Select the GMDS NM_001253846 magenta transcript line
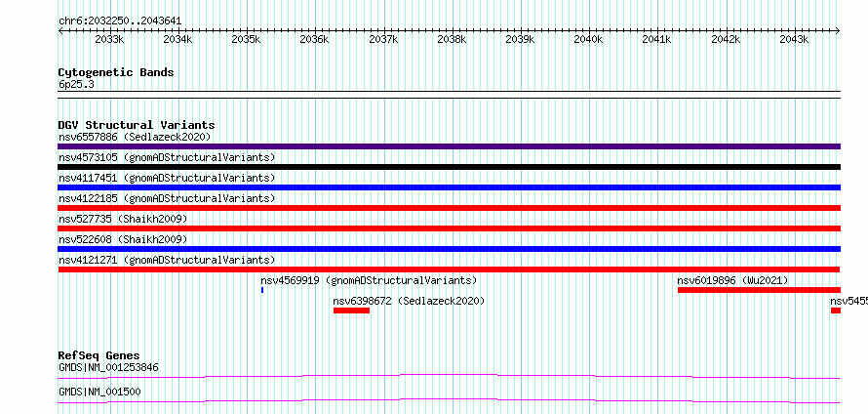 tap(449, 376)
